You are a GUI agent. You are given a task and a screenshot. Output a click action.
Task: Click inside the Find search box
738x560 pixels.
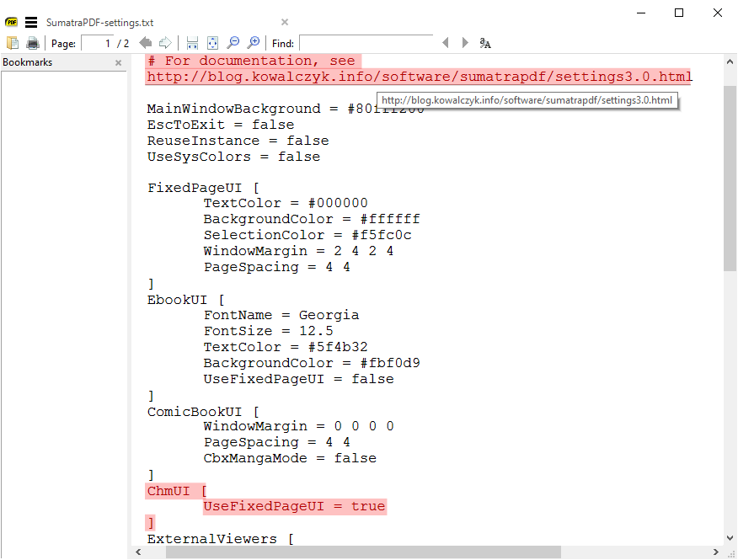click(x=366, y=42)
